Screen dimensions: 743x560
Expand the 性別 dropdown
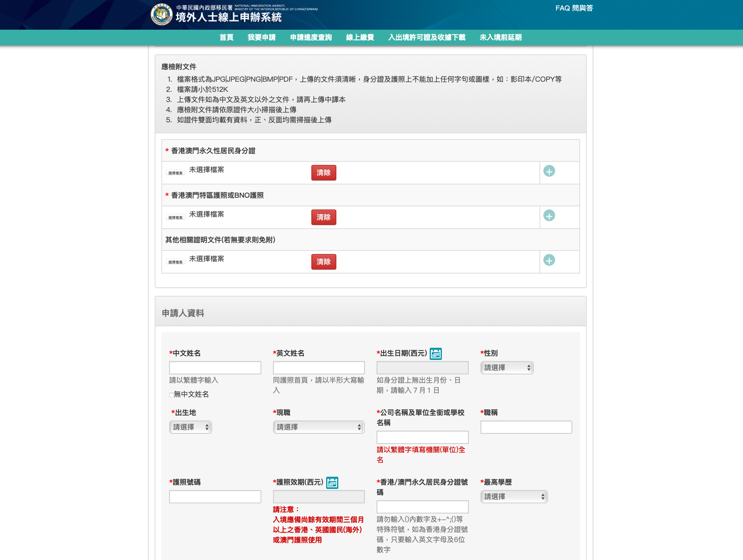click(507, 368)
